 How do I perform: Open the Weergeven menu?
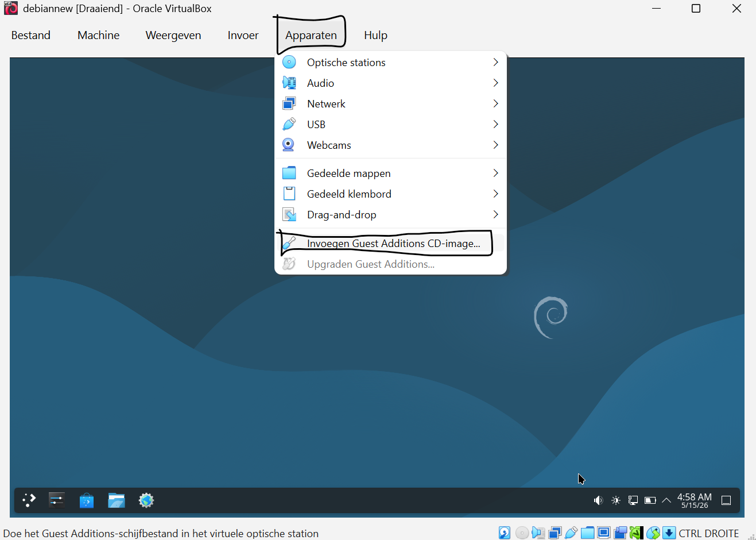click(173, 35)
